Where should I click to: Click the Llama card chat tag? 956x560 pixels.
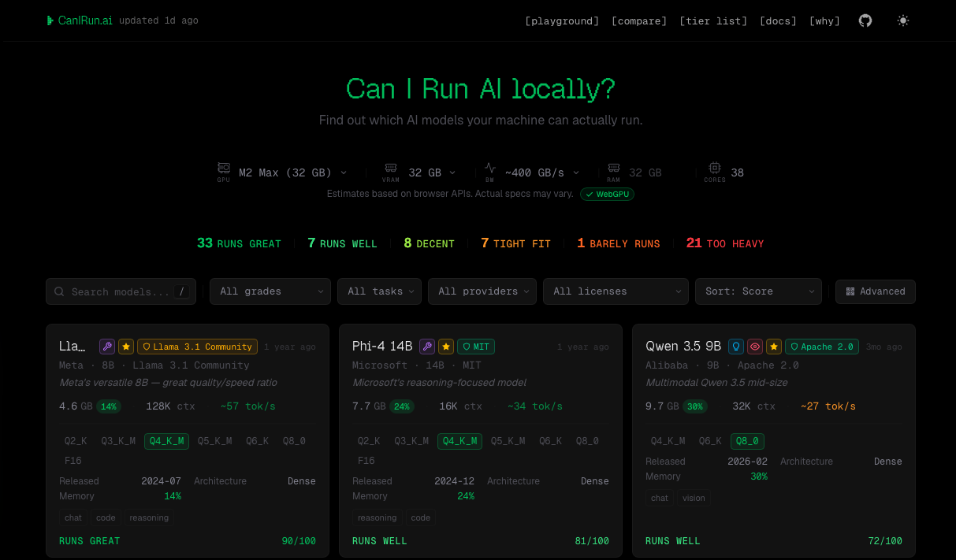click(x=73, y=517)
